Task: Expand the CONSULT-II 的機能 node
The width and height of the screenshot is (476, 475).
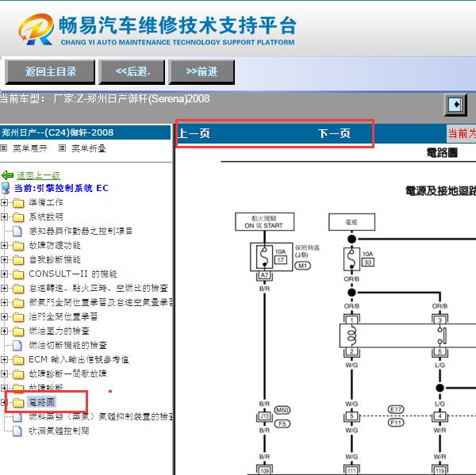Action: pos(4,274)
